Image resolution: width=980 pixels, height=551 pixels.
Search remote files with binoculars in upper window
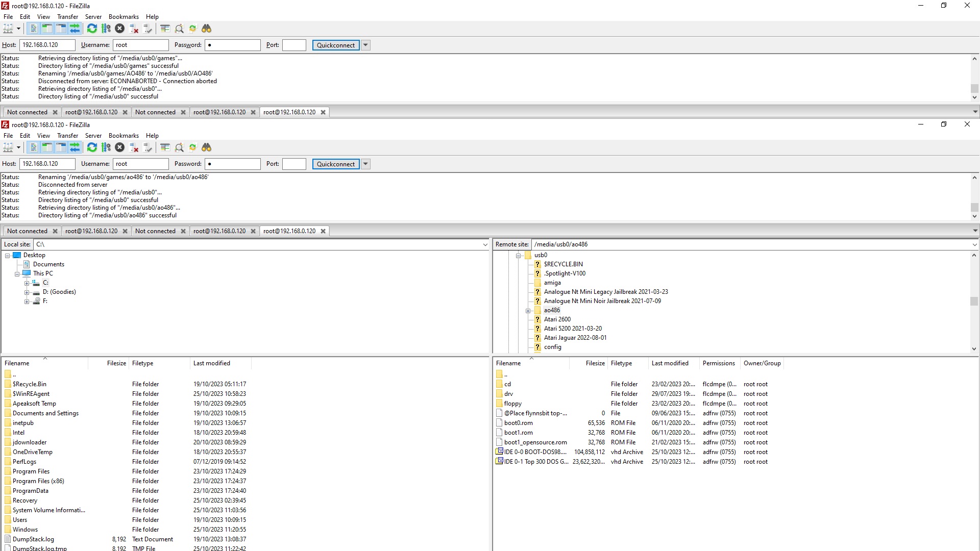coord(206,29)
